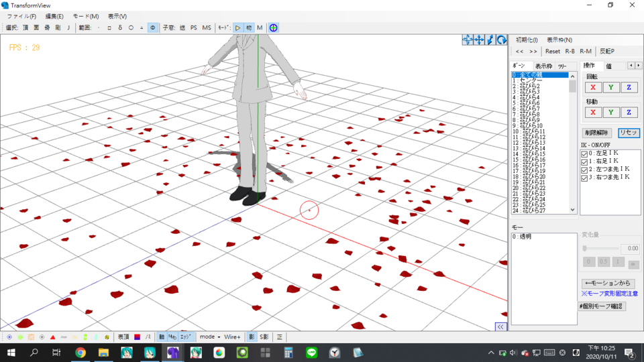Toggle the M mode button
Screen dimensions: 644x362
click(x=260, y=28)
